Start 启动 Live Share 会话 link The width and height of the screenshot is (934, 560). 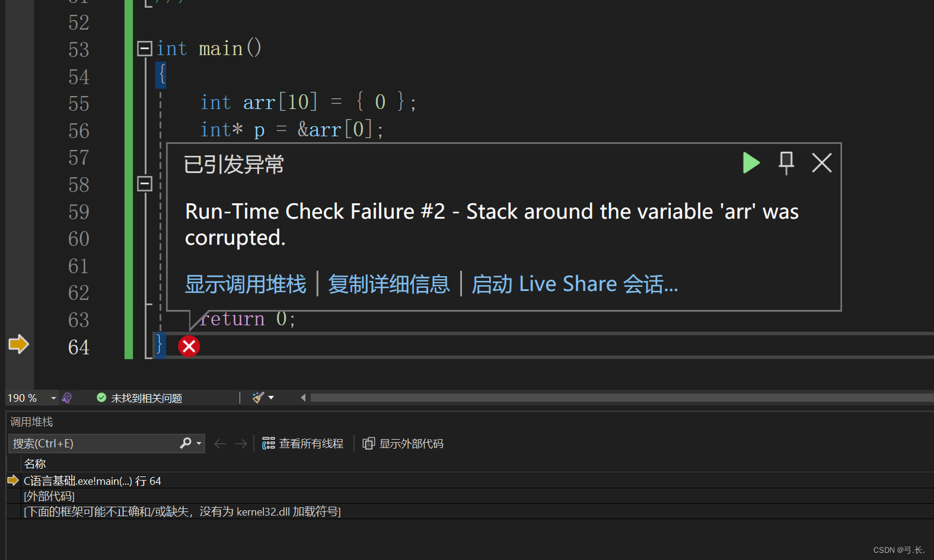coord(575,284)
